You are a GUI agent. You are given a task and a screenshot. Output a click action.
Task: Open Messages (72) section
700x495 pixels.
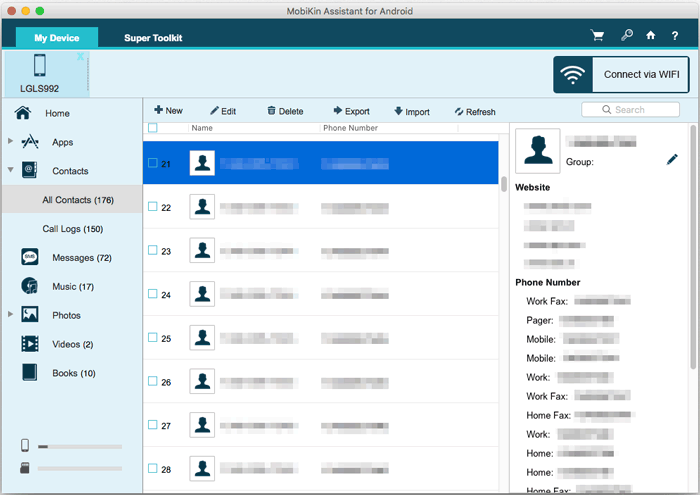[x=82, y=258]
